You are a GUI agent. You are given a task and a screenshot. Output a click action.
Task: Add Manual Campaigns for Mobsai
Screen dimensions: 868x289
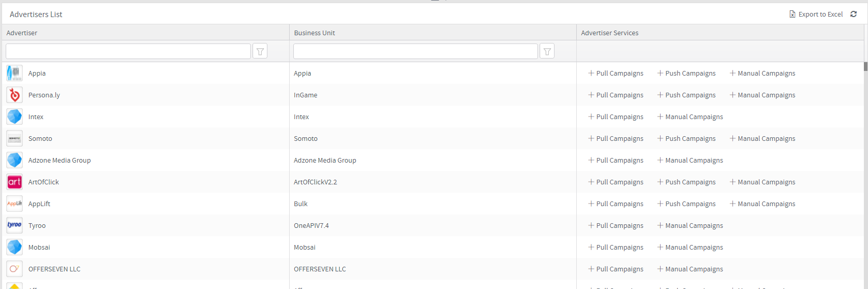[x=690, y=247]
